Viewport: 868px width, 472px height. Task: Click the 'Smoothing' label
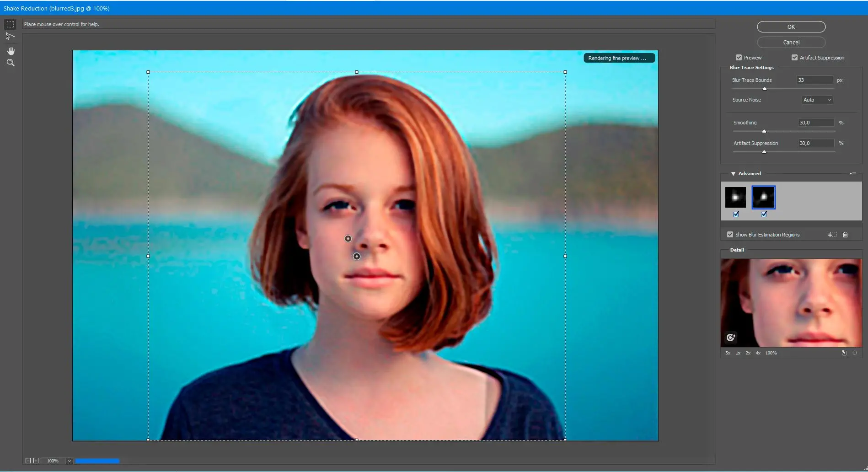[745, 123]
